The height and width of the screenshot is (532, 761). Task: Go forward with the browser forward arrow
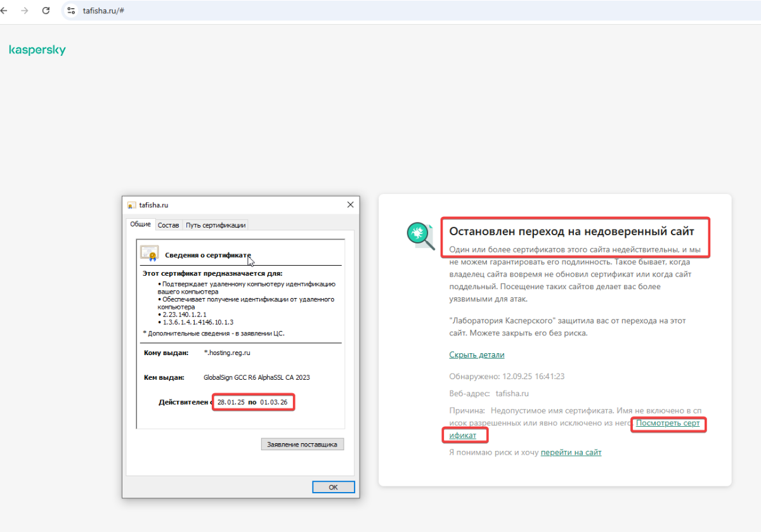(25, 11)
